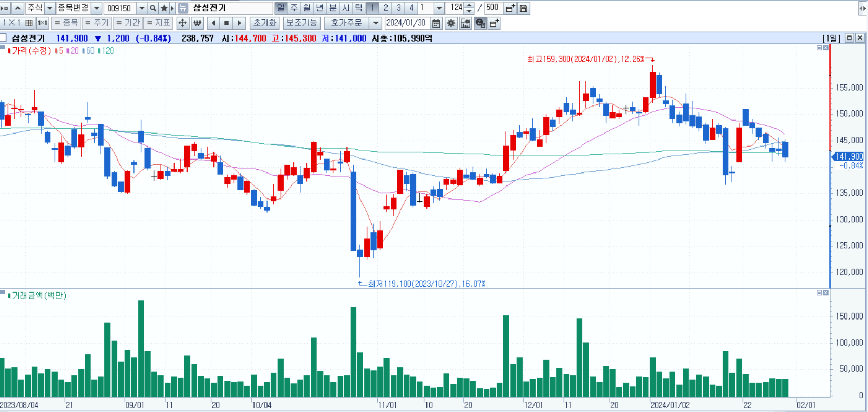Viewport: 868px width, 412px height.
Task: Click the 보조기능 button
Action: click(302, 23)
